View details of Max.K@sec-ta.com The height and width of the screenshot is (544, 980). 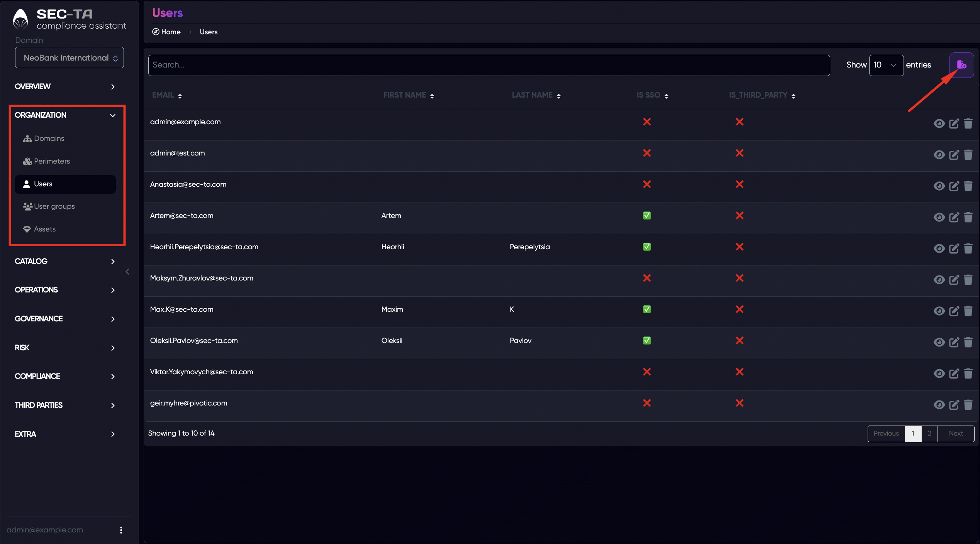(939, 311)
